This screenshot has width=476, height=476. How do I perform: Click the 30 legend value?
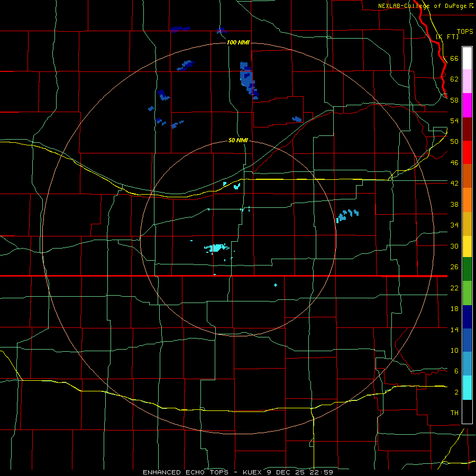pos(454,246)
